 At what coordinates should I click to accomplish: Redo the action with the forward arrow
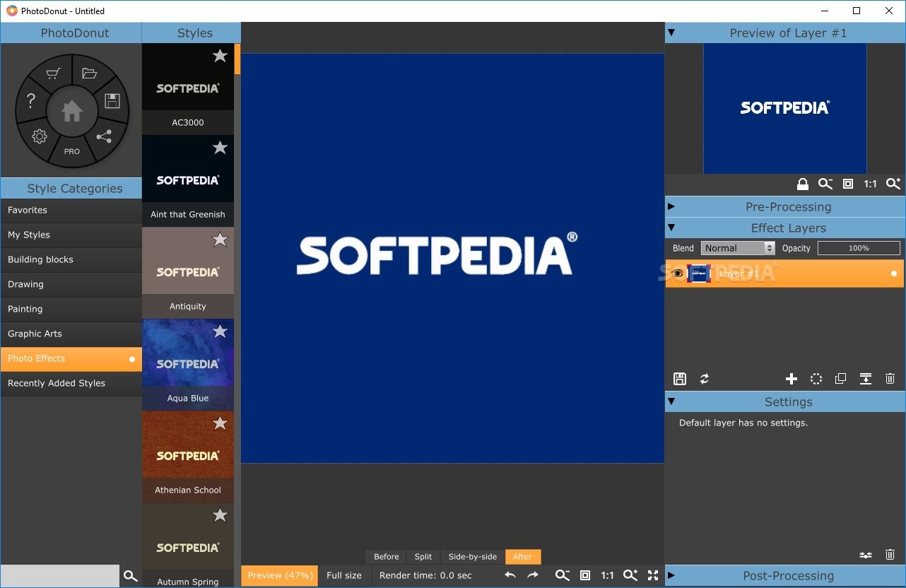click(533, 575)
